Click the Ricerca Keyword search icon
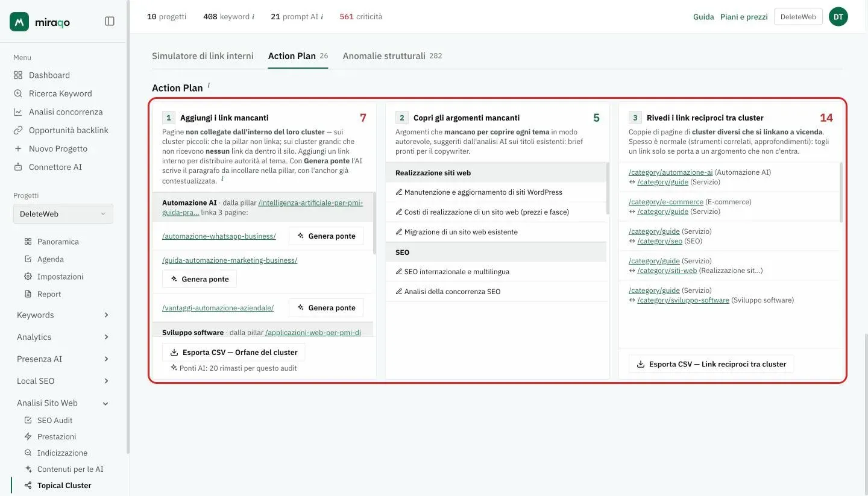Screen dimensions: 868x496 coord(17,93)
